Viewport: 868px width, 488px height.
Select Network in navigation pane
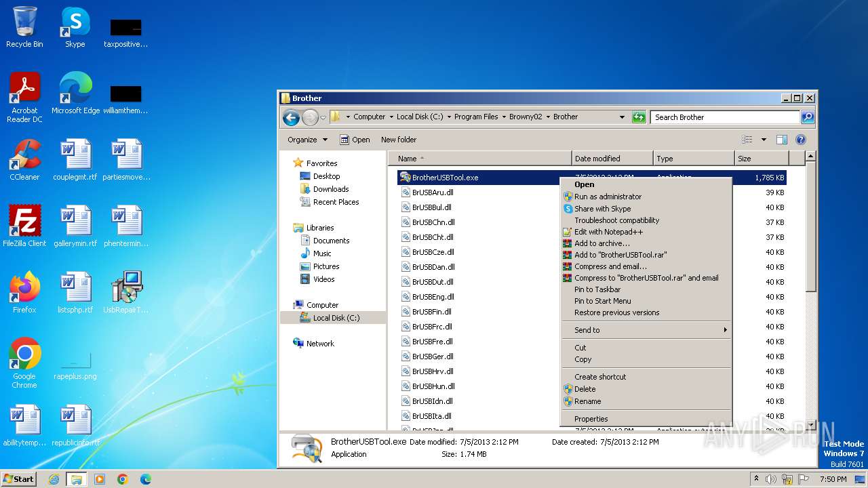pos(320,344)
